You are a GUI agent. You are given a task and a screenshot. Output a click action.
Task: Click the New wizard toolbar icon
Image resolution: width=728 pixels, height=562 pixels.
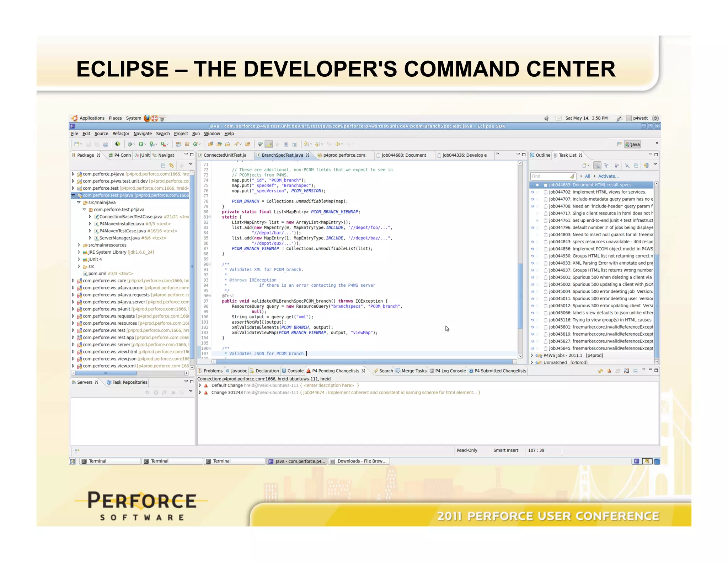click(x=77, y=144)
